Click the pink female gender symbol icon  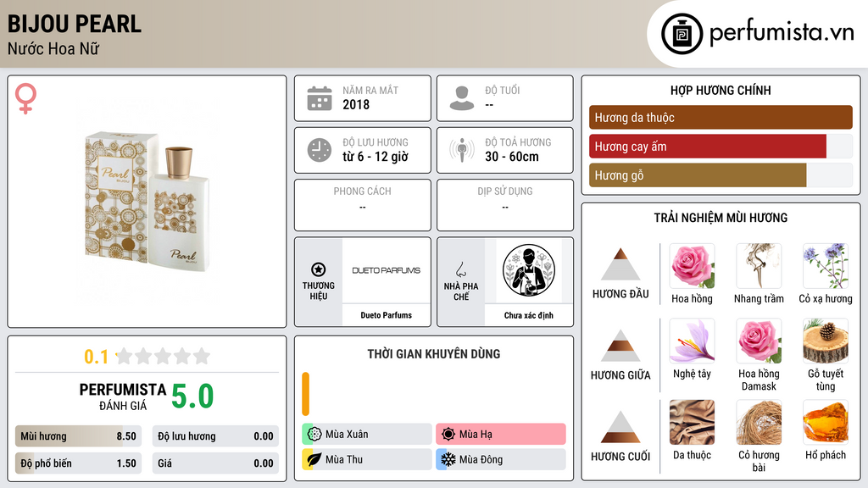(x=25, y=98)
